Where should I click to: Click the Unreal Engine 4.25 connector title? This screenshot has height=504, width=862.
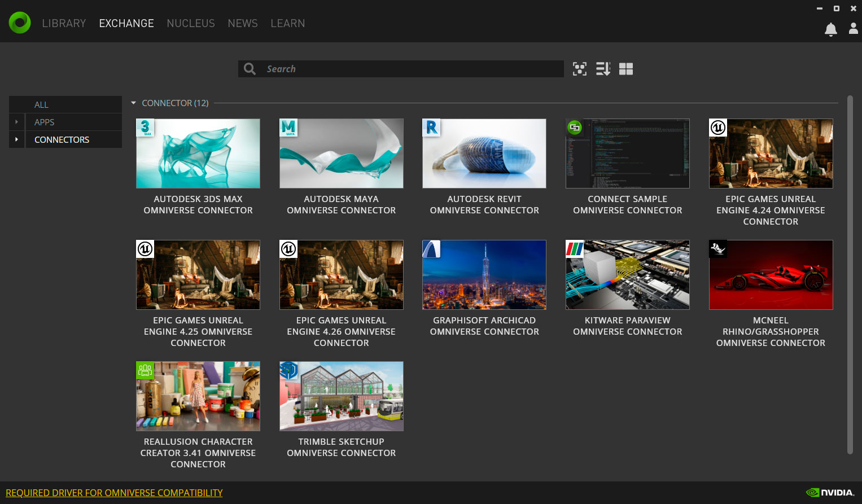[198, 332]
